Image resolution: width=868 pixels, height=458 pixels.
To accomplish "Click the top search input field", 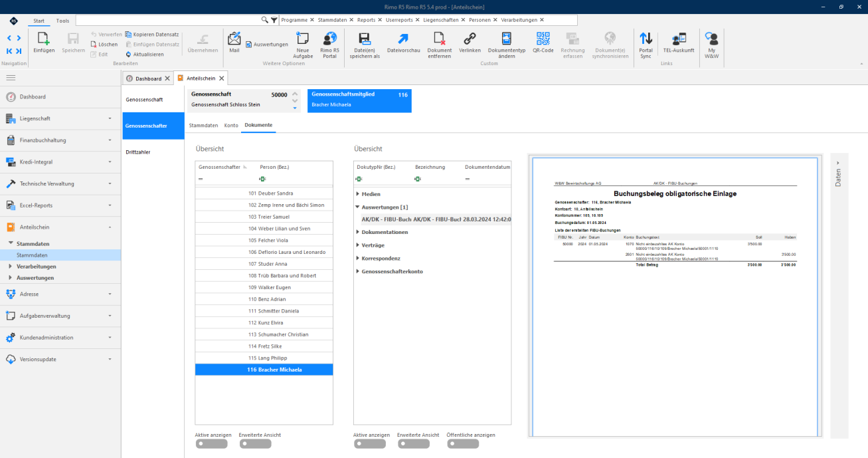I will point(169,20).
